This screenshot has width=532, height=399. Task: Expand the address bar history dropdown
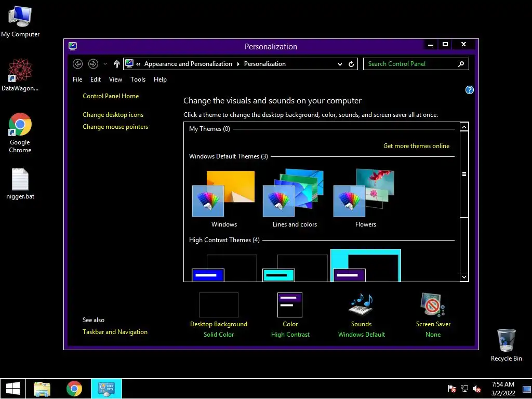(340, 64)
